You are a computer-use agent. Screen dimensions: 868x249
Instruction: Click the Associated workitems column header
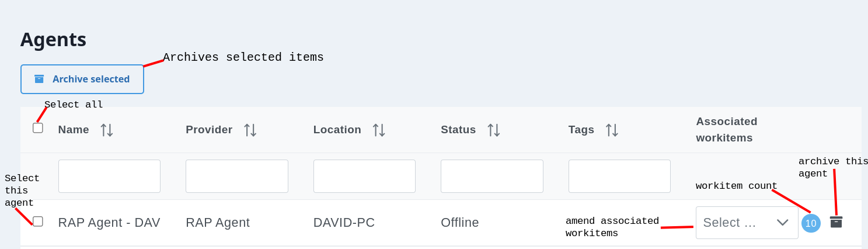tap(726, 130)
